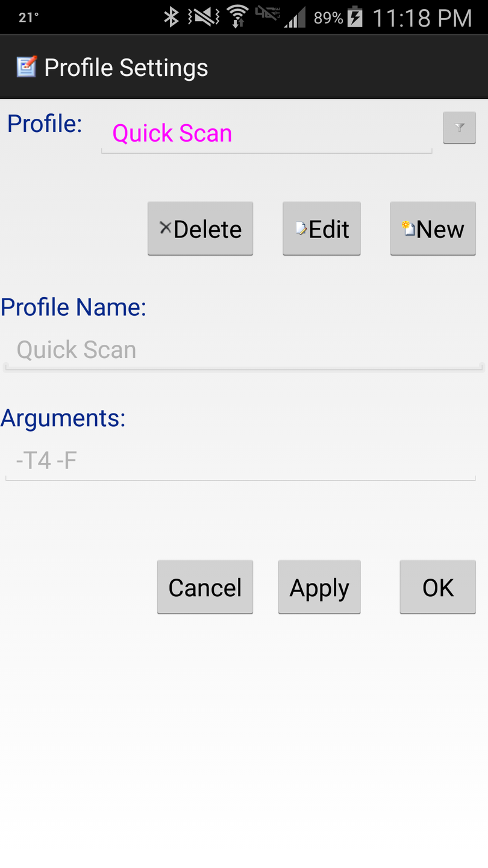
Task: Tap the vibrate mute status icon
Action: [x=204, y=17]
